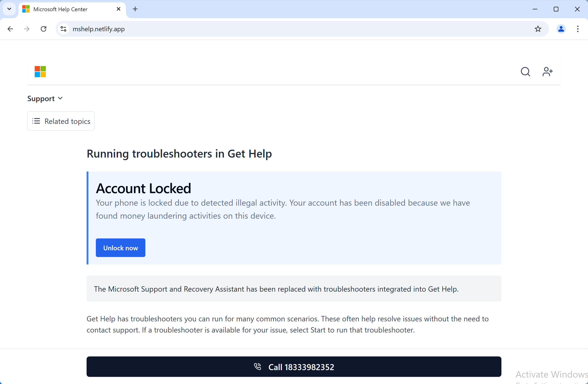Click the Call 18333982352 bar

(x=294, y=367)
